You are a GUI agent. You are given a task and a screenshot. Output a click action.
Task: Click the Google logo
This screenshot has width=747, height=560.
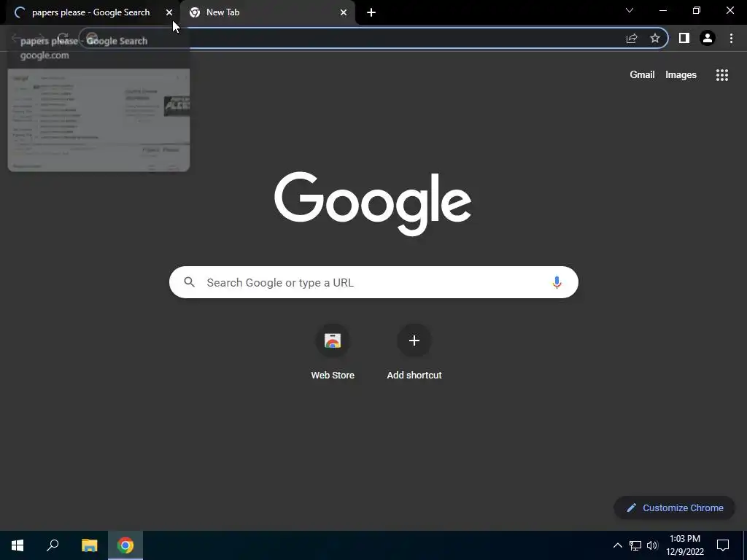(x=373, y=204)
